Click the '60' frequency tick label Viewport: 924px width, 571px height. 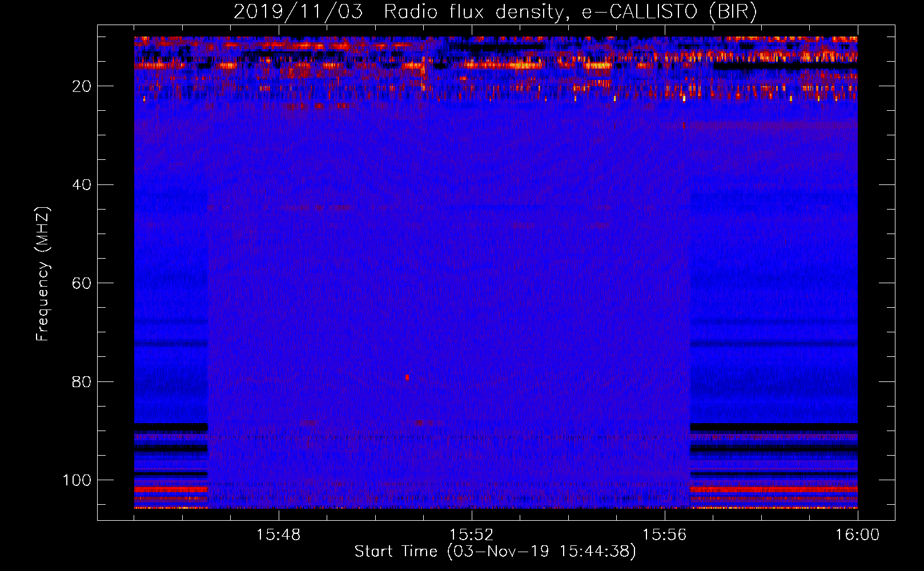click(x=82, y=283)
